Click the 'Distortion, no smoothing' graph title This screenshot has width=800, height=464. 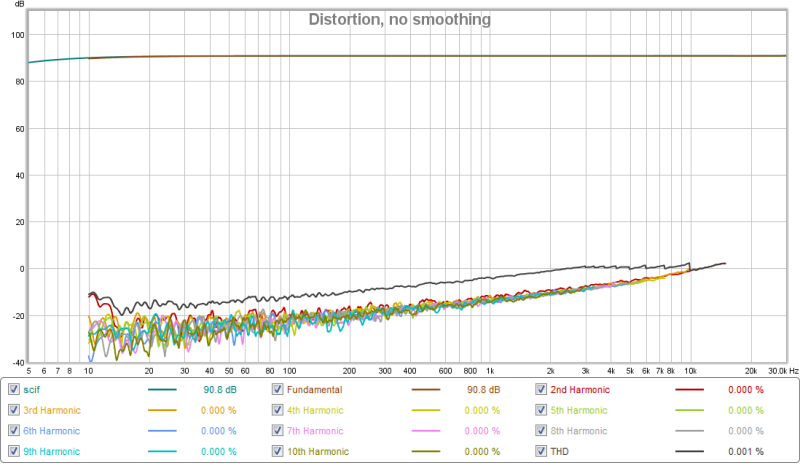pos(399,19)
